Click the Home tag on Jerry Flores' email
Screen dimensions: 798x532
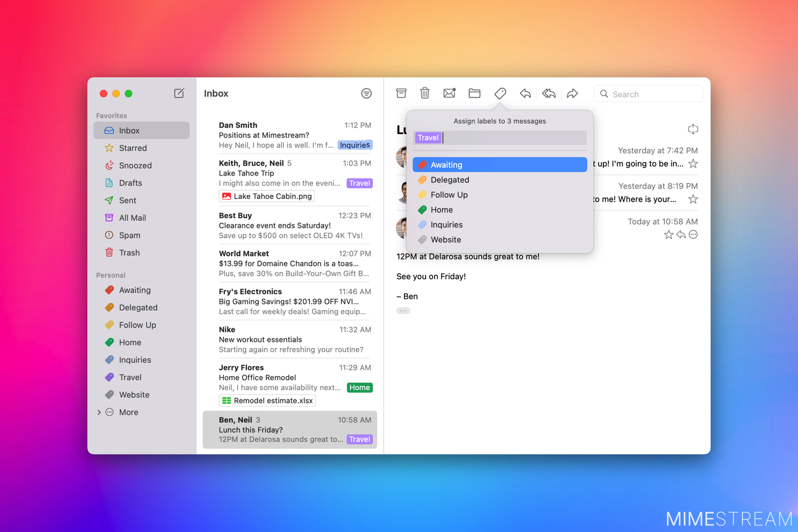pos(360,388)
